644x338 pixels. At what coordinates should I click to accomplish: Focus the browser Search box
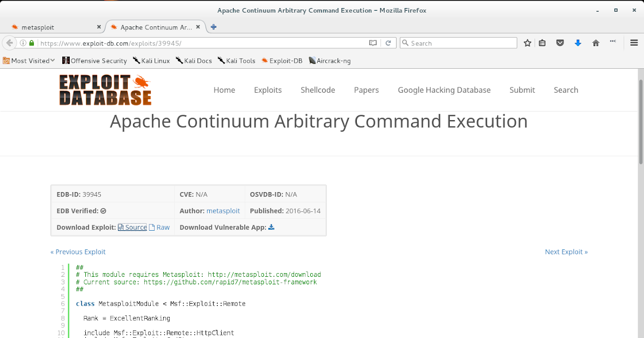(459, 43)
